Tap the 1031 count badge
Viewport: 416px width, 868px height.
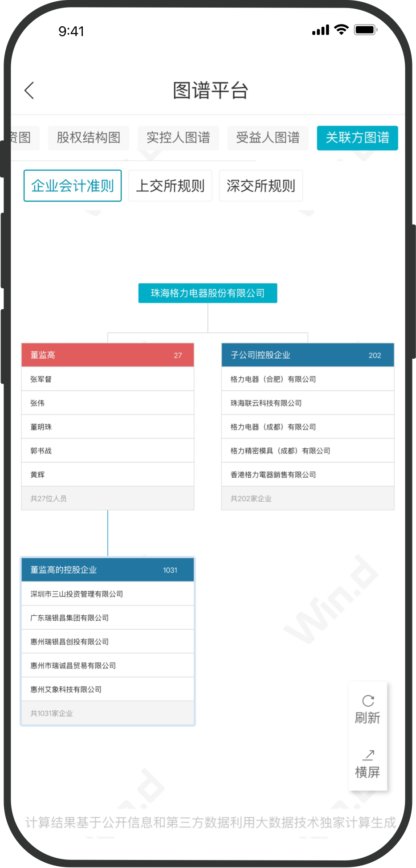pyautogui.click(x=170, y=570)
